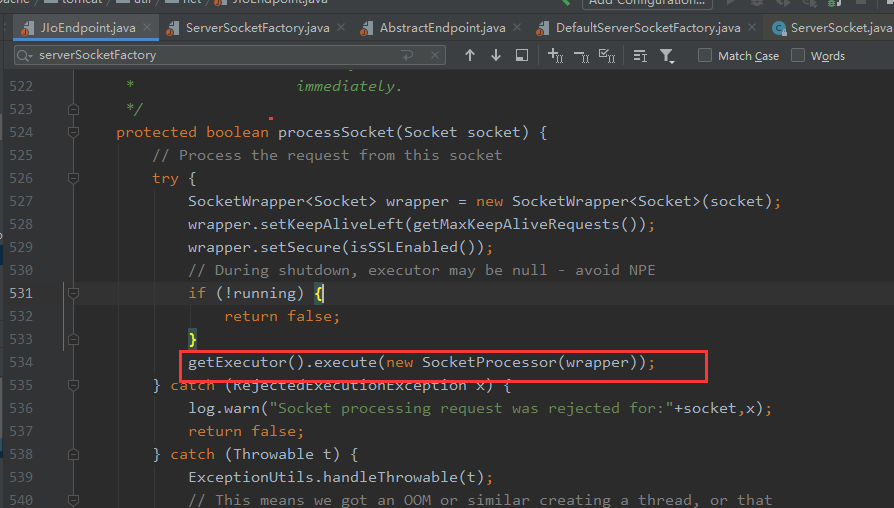Switch to the ServerSocketFactory.java tab

click(257, 27)
